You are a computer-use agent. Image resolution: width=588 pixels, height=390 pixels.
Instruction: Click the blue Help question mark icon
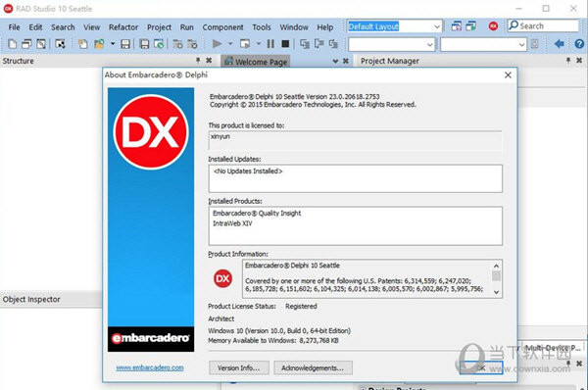pyautogui.click(x=579, y=44)
